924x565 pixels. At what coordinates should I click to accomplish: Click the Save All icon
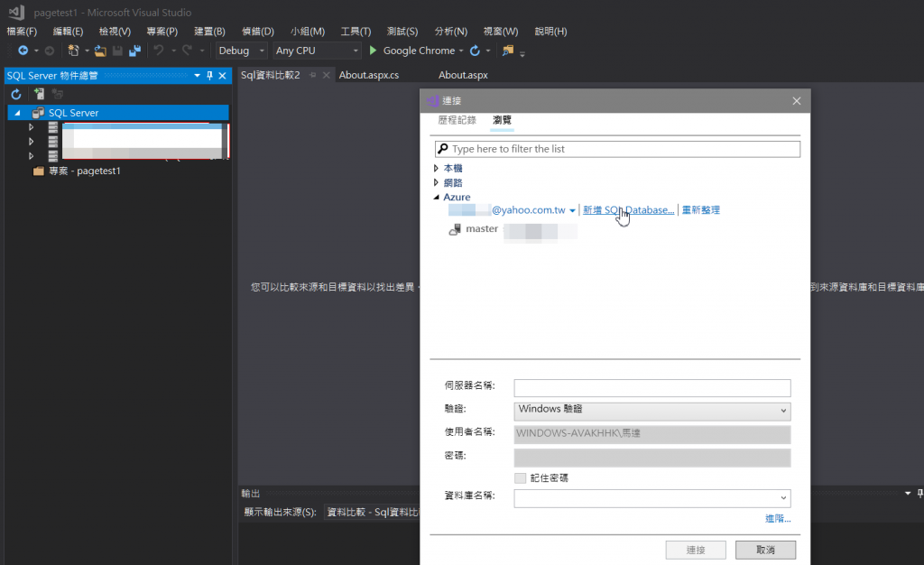(x=135, y=51)
